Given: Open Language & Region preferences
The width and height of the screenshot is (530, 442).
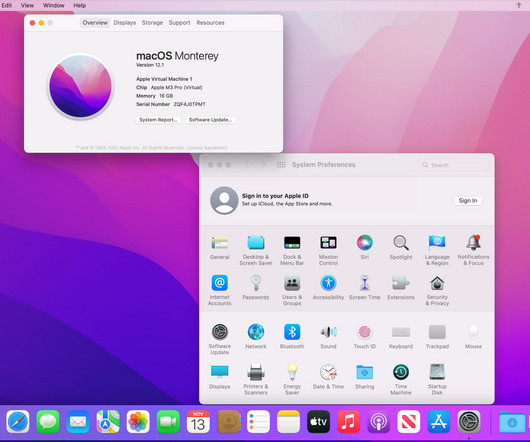Looking at the screenshot, I should [437, 250].
